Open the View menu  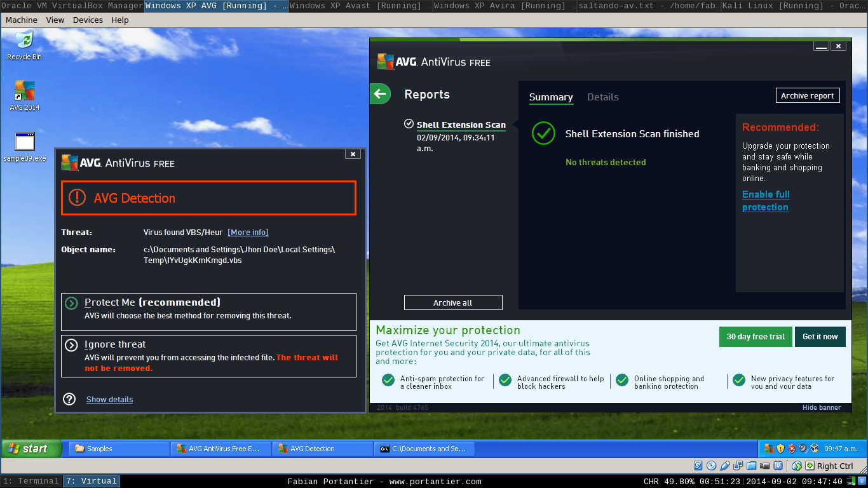point(55,20)
